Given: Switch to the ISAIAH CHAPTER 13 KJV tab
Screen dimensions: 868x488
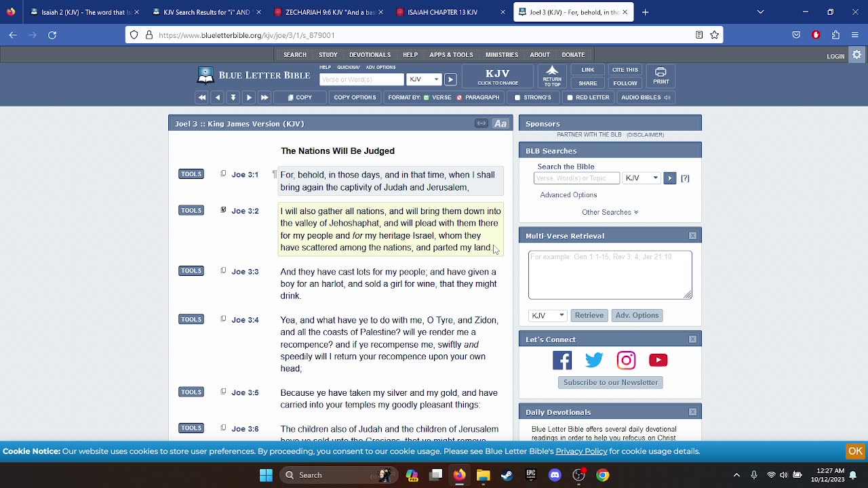Looking at the screenshot, I should (444, 12).
